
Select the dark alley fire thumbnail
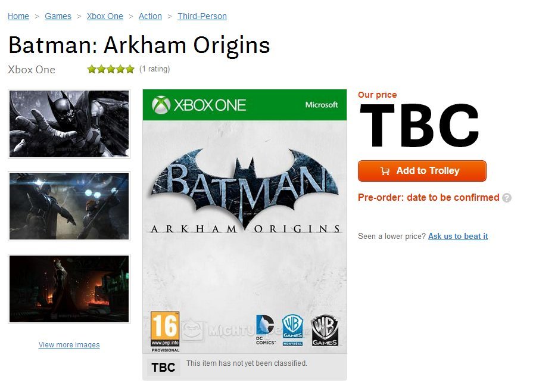click(x=69, y=289)
